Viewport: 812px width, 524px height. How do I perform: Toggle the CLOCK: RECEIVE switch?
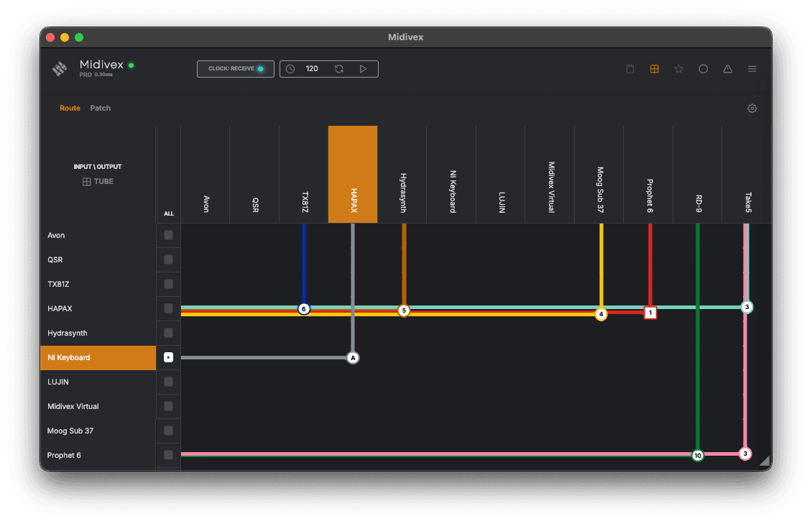[235, 68]
